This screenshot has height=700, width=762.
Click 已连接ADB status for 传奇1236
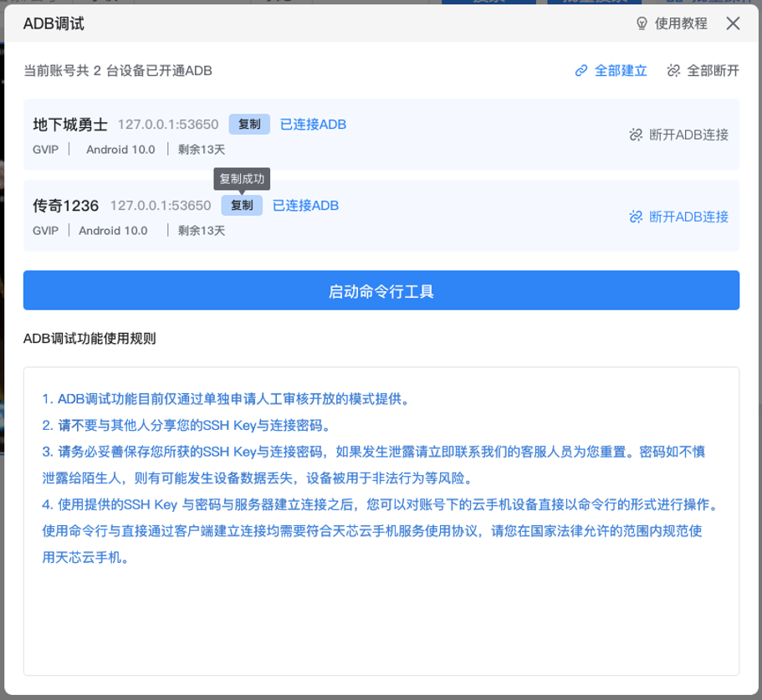click(305, 206)
